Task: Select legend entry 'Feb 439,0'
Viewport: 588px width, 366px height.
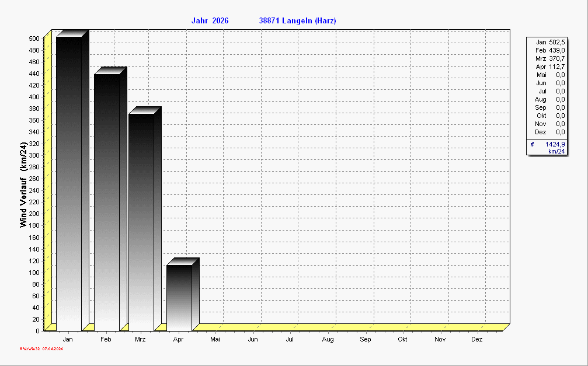Action: point(550,50)
